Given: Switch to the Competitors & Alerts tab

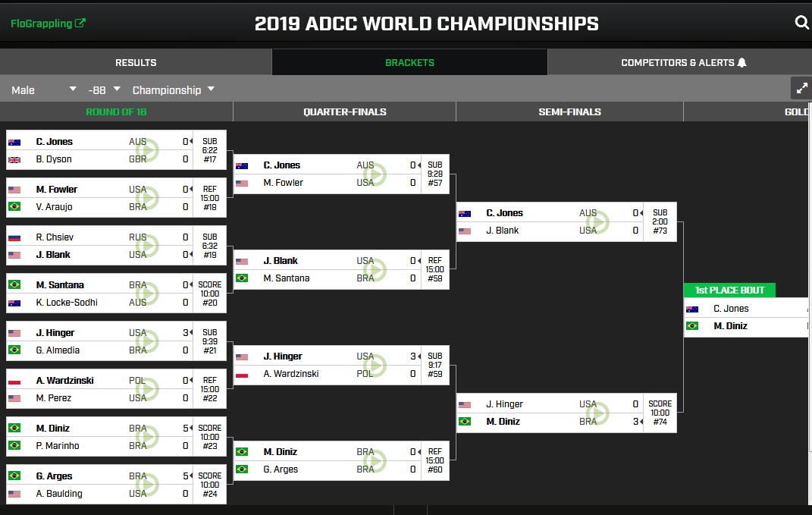Looking at the screenshot, I should [679, 63].
